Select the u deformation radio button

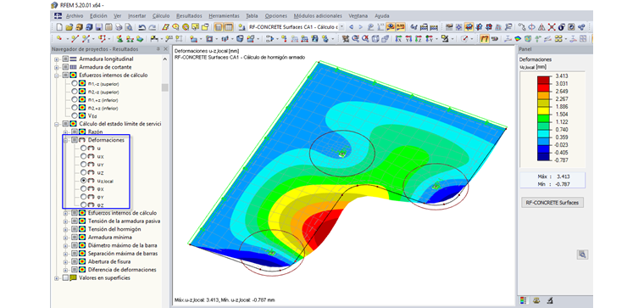click(x=84, y=148)
